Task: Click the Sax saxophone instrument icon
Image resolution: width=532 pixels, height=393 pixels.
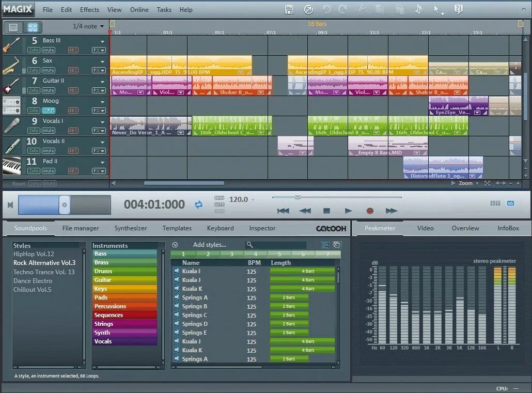Action: tap(11, 65)
